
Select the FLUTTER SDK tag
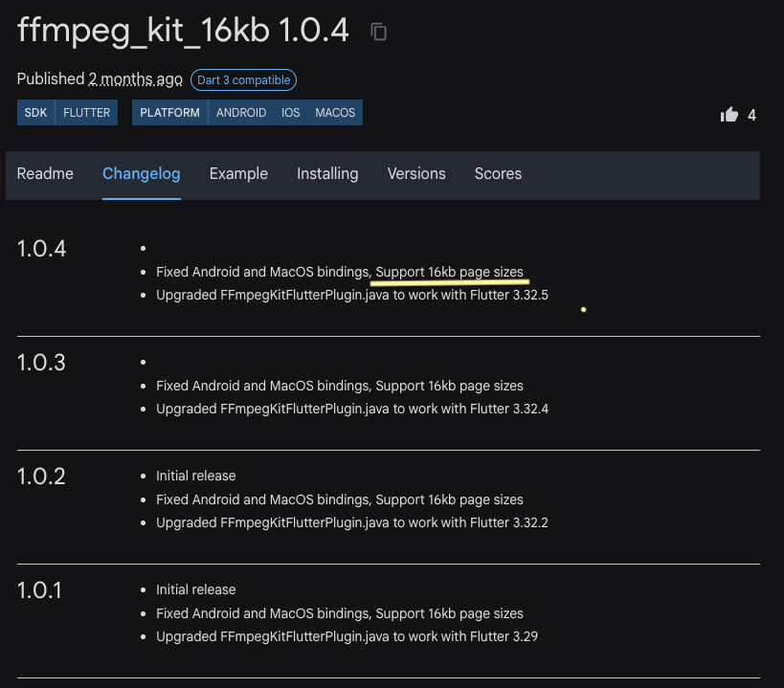pos(86,113)
